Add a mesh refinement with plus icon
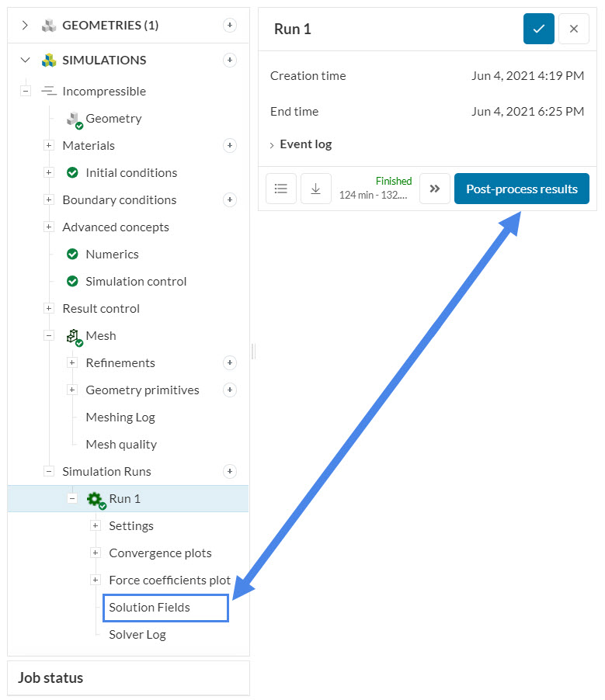This screenshot has height=700, width=605. tap(230, 363)
